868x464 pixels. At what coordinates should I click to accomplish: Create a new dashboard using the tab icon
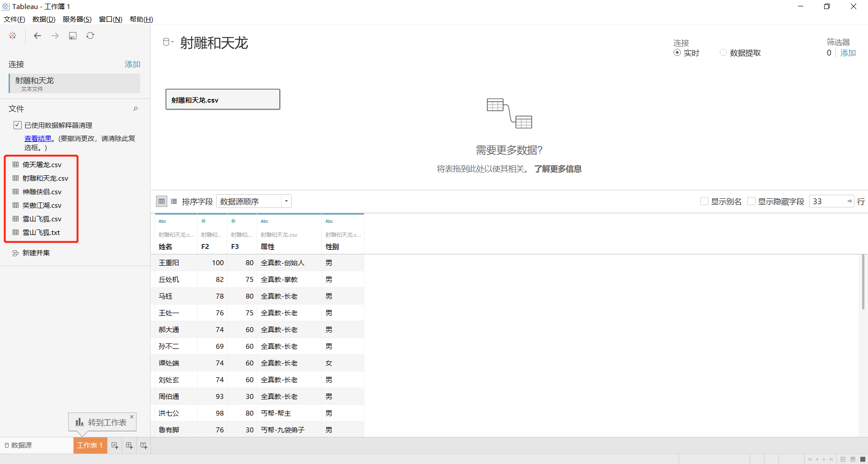(x=129, y=445)
